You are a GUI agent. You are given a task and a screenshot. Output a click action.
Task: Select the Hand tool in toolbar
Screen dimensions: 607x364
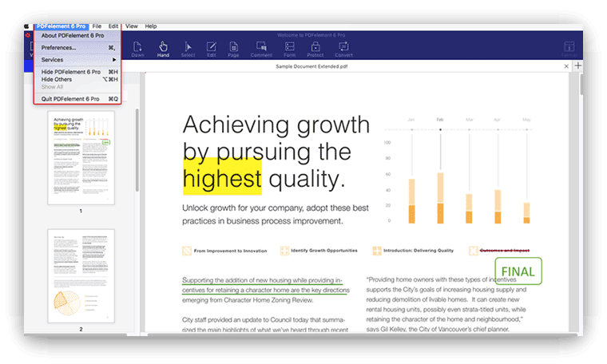[163, 49]
